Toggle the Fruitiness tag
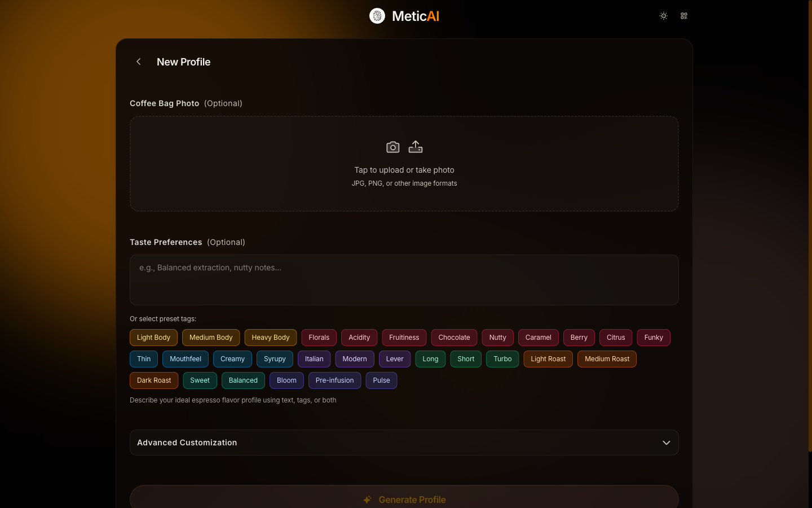 point(404,338)
